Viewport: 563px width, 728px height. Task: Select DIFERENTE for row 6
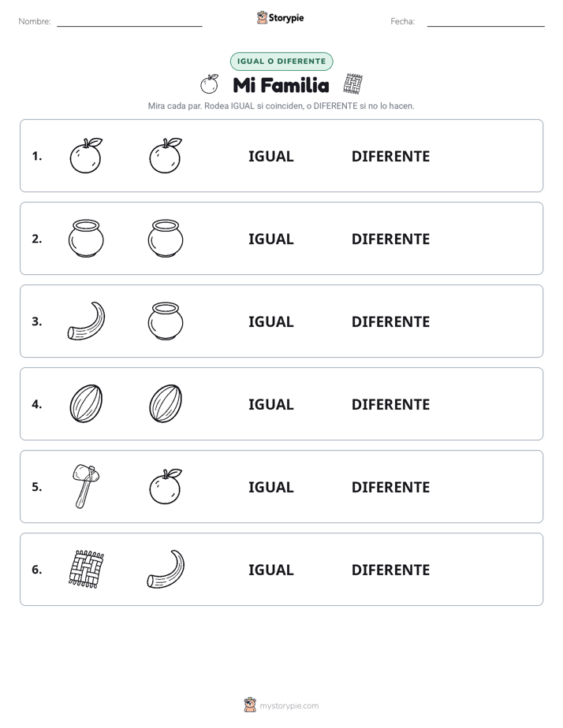(390, 570)
